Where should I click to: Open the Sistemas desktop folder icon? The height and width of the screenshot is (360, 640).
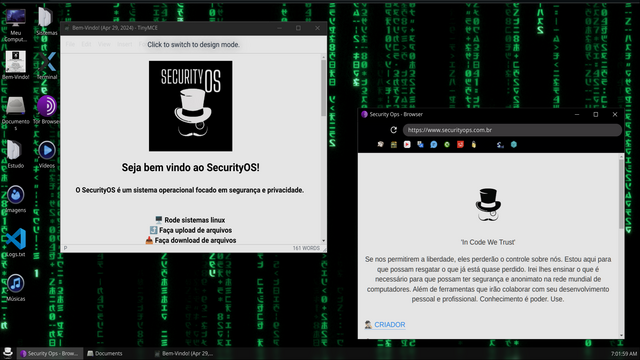click(x=46, y=21)
